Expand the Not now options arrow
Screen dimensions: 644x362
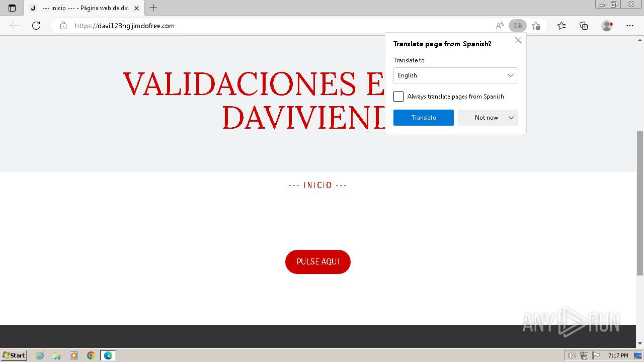(x=511, y=118)
